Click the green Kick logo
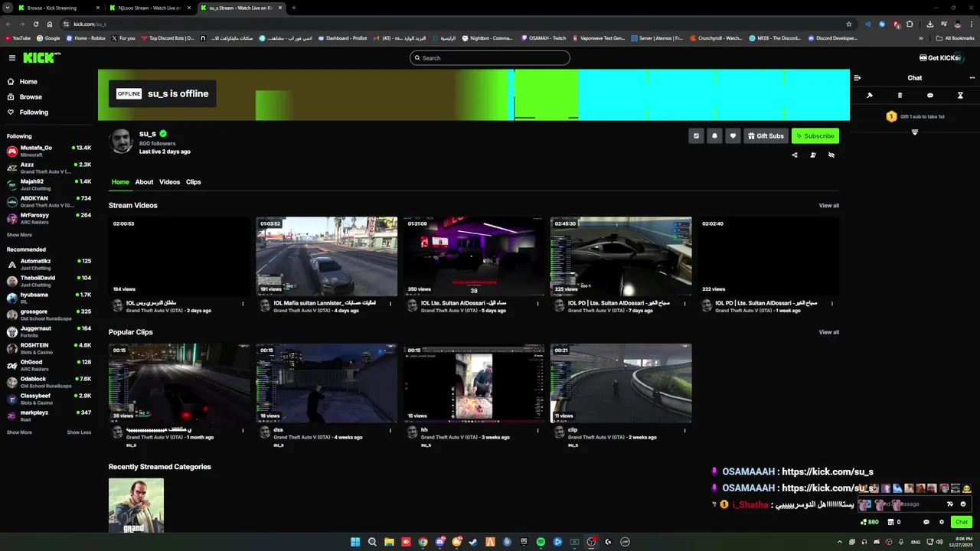The height and width of the screenshot is (551, 980). [x=41, y=58]
